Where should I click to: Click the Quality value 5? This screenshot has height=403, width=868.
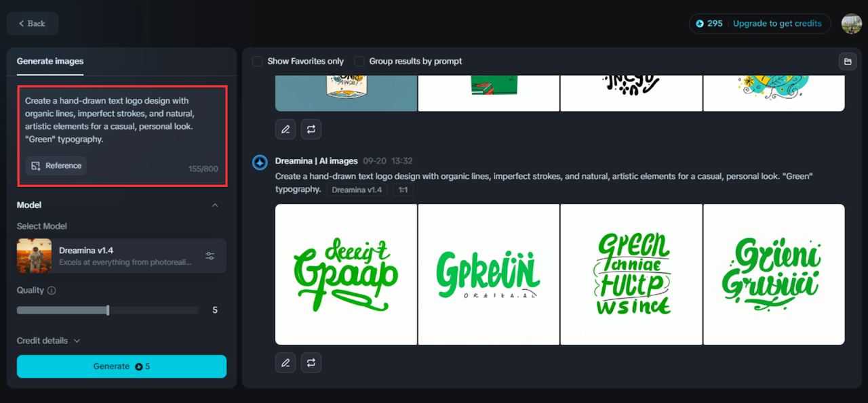click(x=215, y=310)
